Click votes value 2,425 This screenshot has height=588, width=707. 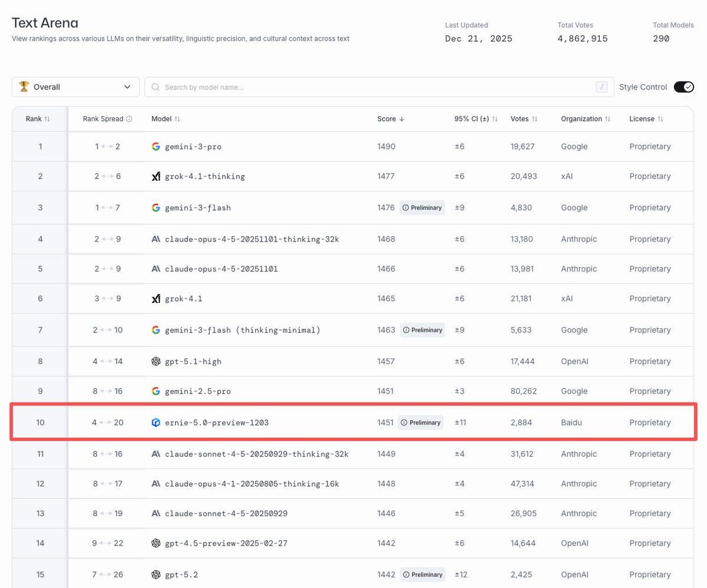tap(523, 574)
